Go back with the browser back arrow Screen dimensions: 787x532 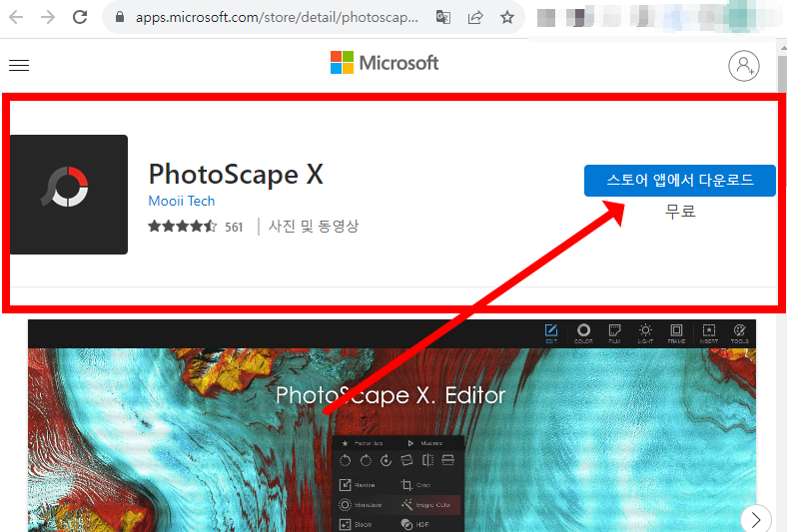coord(16,18)
